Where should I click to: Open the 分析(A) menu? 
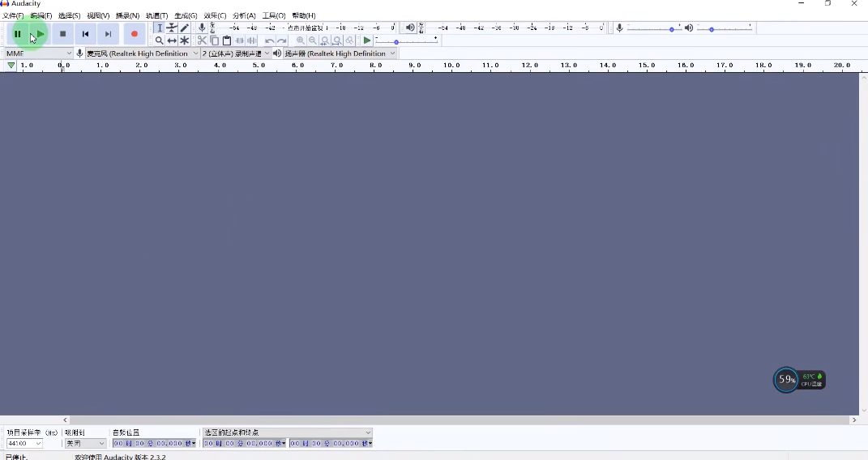pyautogui.click(x=244, y=15)
